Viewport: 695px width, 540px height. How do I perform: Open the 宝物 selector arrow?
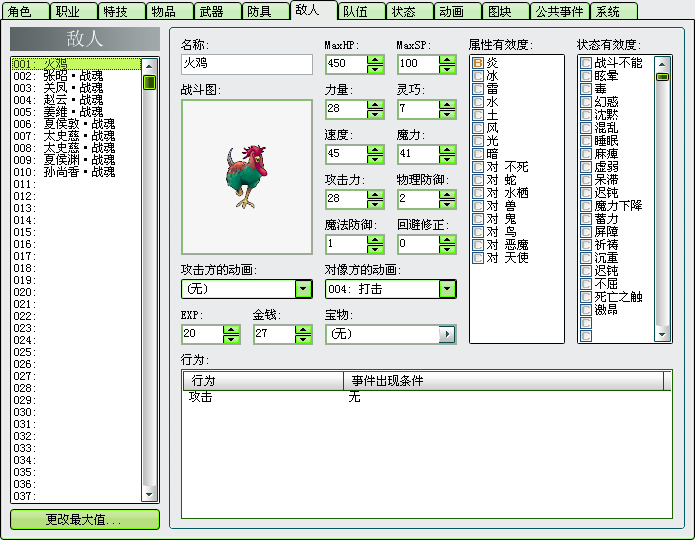pyautogui.click(x=447, y=334)
